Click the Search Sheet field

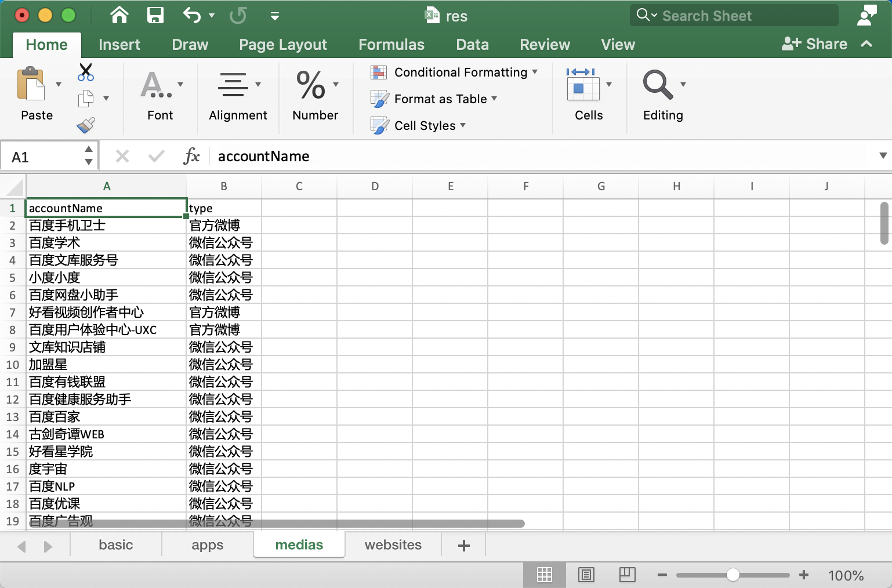734,16
